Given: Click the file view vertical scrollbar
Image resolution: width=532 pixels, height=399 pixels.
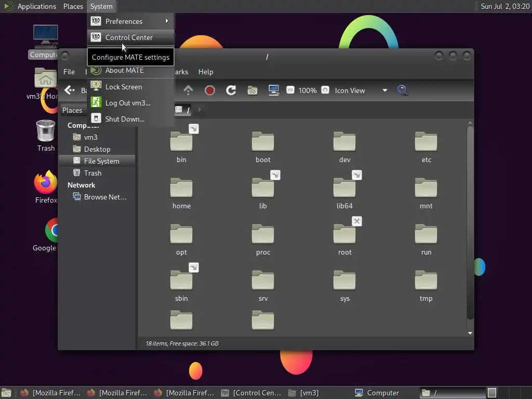Looking at the screenshot, I should [470, 222].
